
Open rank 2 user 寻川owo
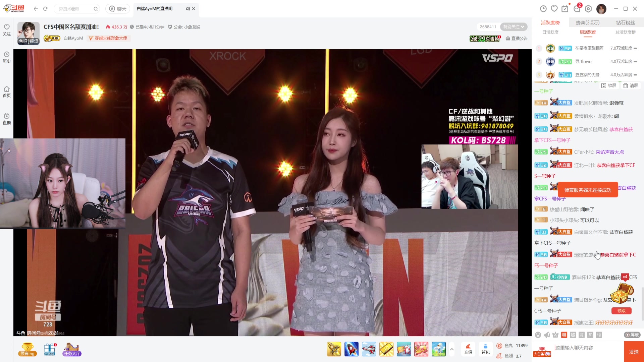(583, 62)
